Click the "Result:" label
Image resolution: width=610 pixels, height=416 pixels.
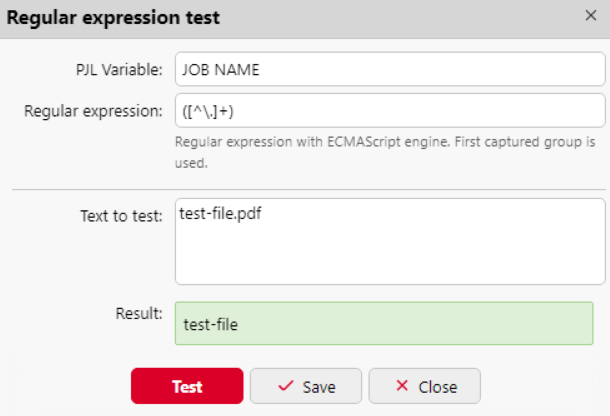tap(139, 313)
